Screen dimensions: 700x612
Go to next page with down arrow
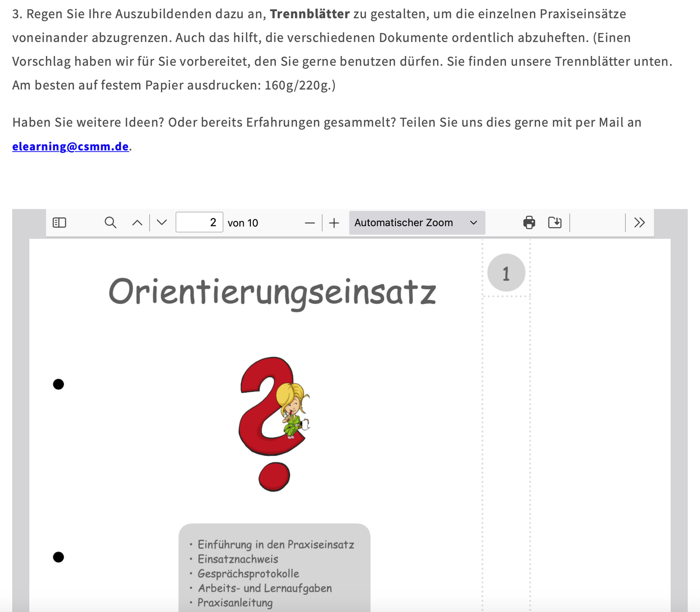(162, 222)
